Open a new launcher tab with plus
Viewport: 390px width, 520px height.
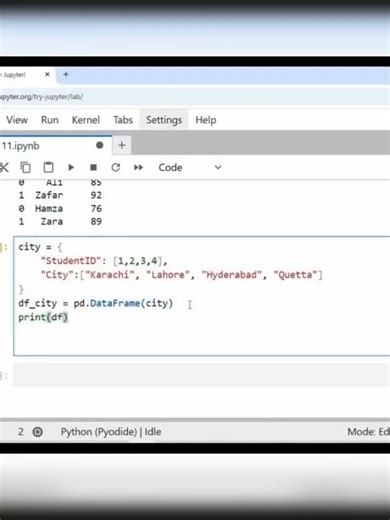click(122, 145)
